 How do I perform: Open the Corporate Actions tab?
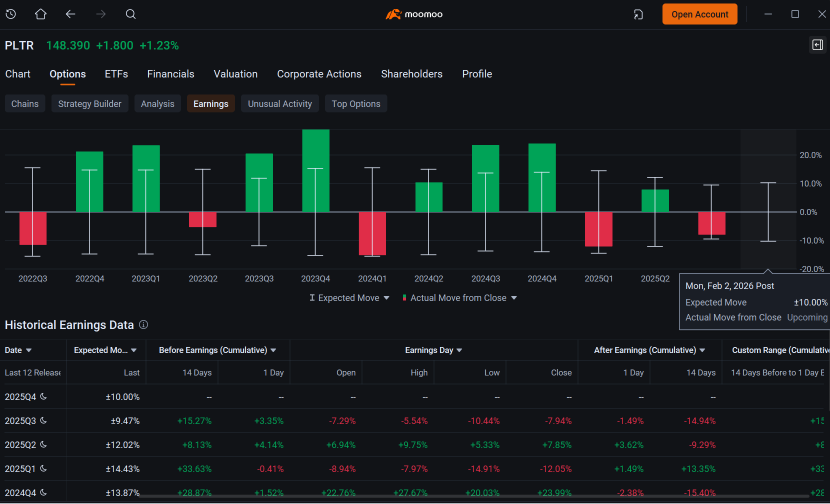point(319,74)
